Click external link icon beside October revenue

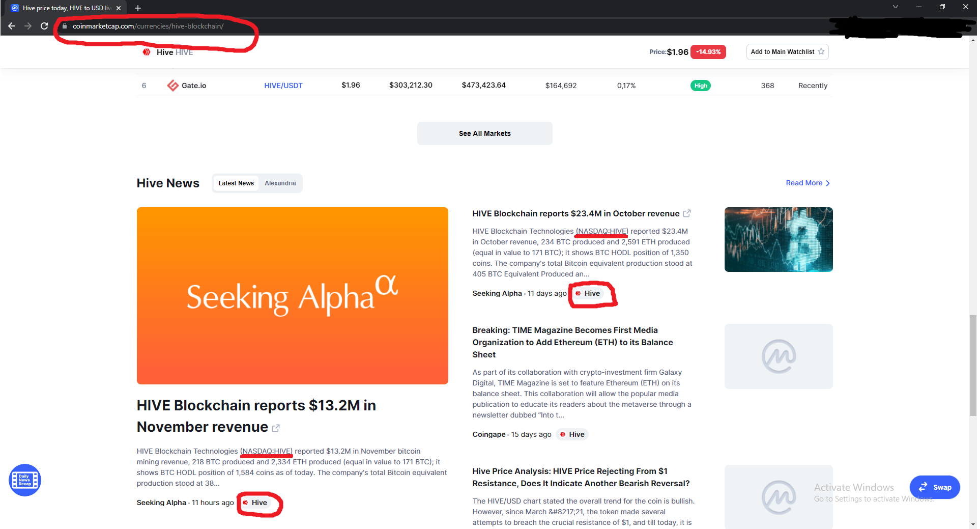click(687, 213)
